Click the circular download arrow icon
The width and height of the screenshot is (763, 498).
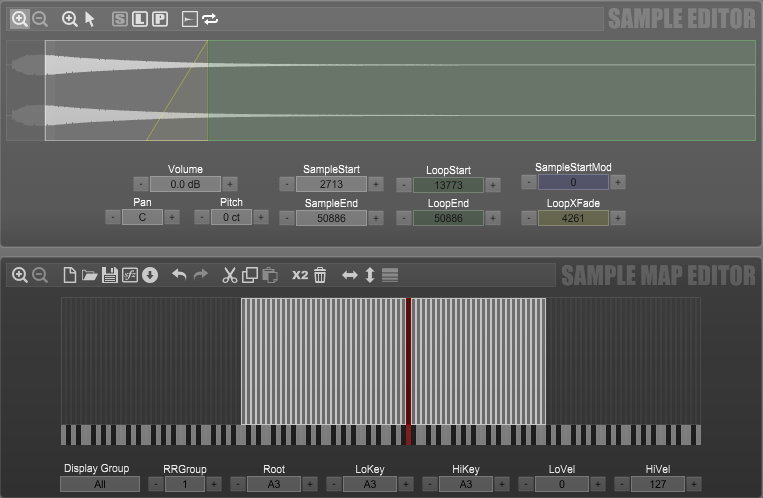click(150, 275)
